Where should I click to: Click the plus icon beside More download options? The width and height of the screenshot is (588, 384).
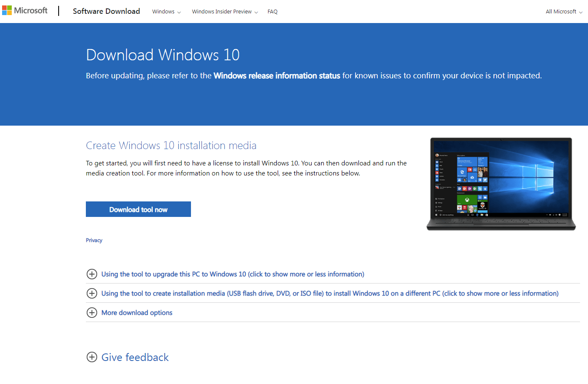tap(92, 313)
